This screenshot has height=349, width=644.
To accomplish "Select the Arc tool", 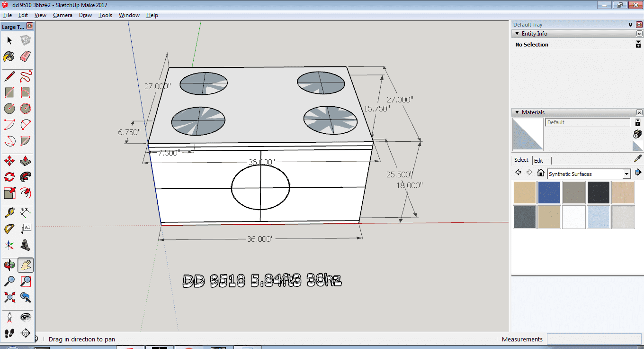I will (9, 125).
